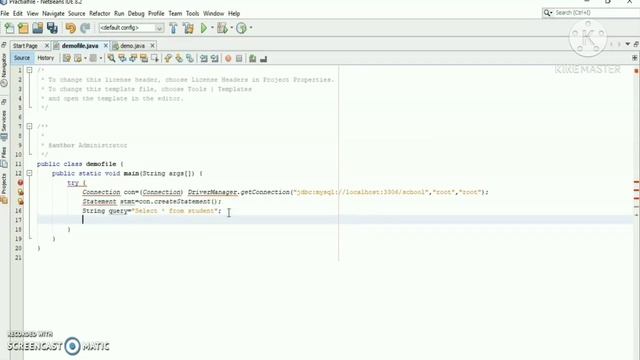Viewport: 640px width, 360px height.
Task: Click the Open Project icon
Action: [x=38, y=28]
